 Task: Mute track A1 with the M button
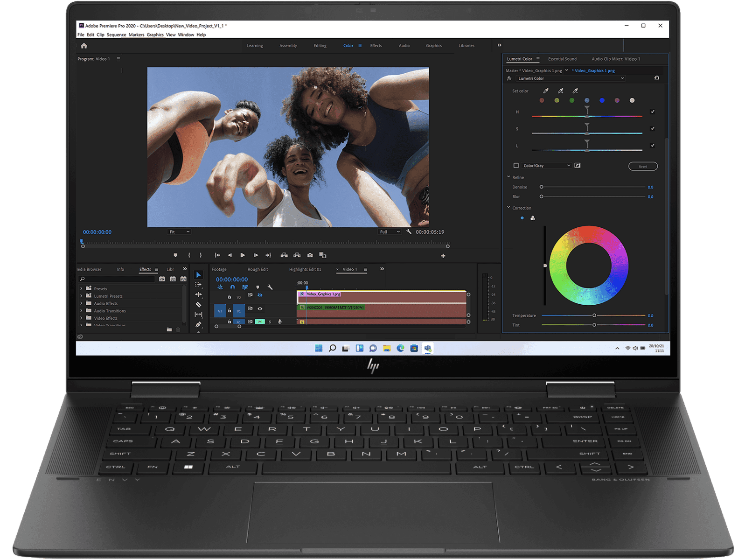point(260,322)
